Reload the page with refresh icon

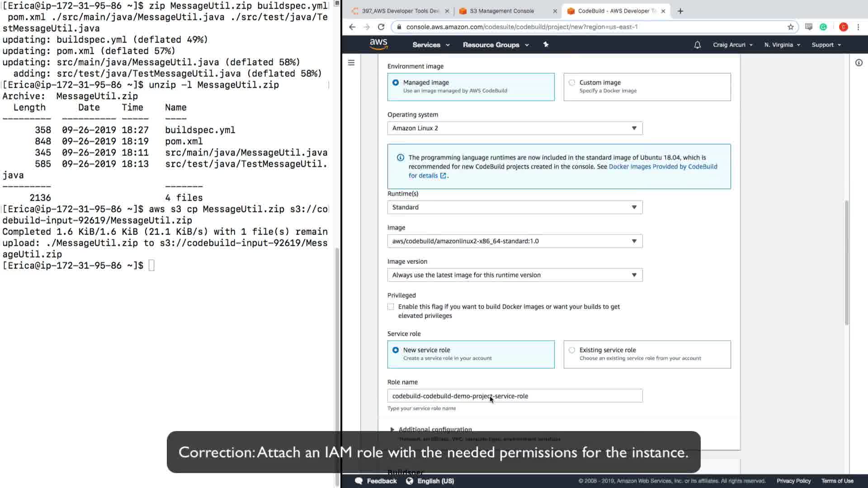[381, 27]
